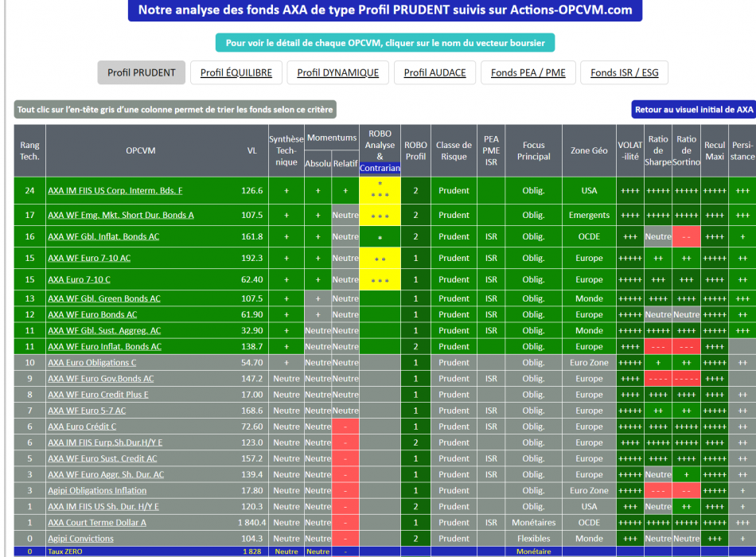The width and height of the screenshot is (756, 557).
Task: Open AXA WF Euro Inflat. Bonds AC
Action: click(x=104, y=346)
